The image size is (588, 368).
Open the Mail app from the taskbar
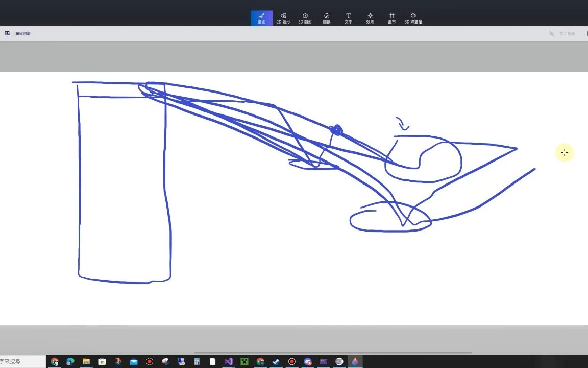click(134, 362)
